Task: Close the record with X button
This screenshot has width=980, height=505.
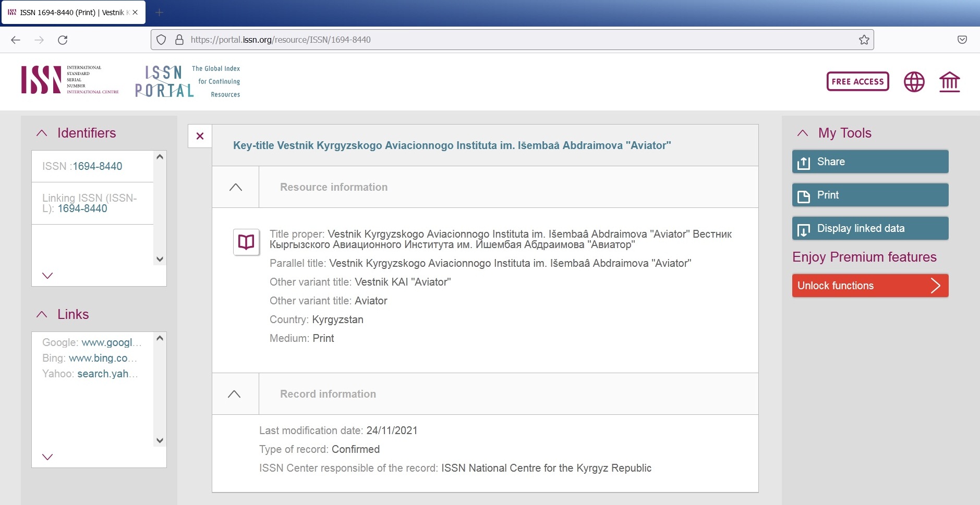Action: [x=200, y=136]
